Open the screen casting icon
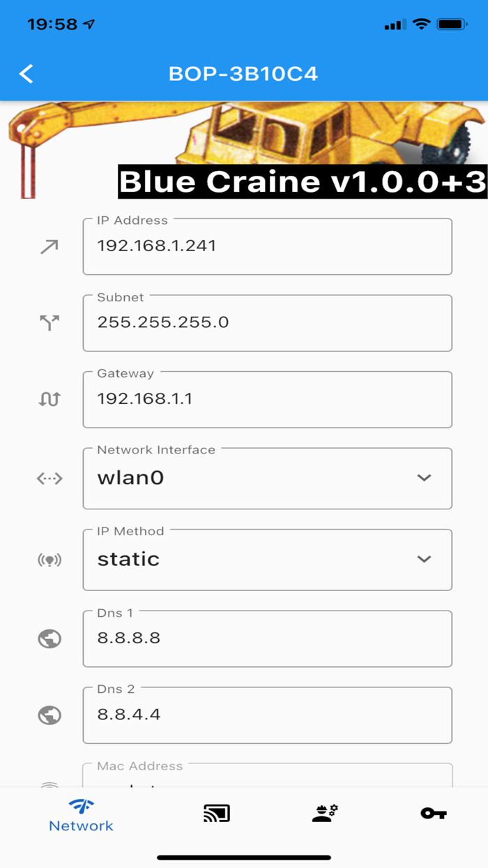The image size is (488, 868). [x=217, y=812]
